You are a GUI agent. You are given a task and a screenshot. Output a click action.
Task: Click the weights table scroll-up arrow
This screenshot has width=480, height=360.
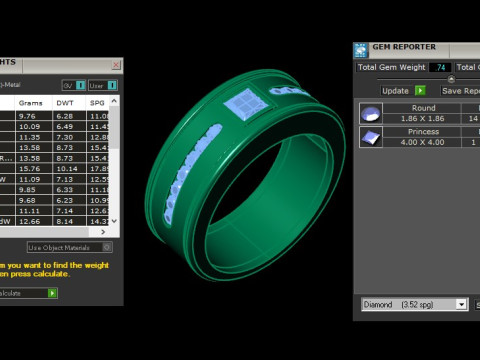(x=114, y=101)
